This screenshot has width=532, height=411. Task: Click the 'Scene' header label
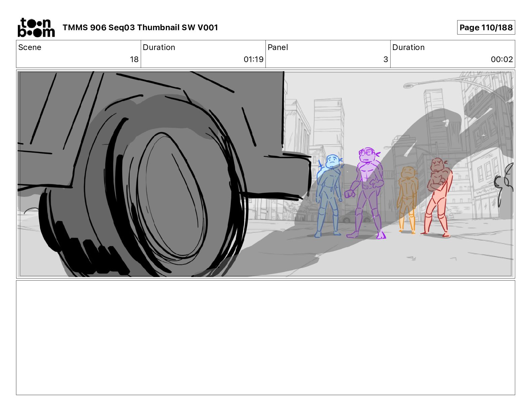[30, 47]
